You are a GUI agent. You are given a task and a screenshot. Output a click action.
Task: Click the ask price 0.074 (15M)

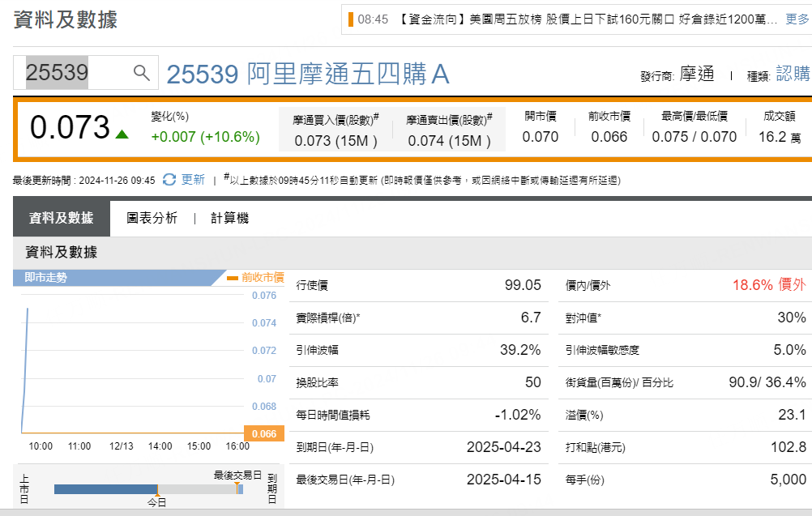[449, 141]
